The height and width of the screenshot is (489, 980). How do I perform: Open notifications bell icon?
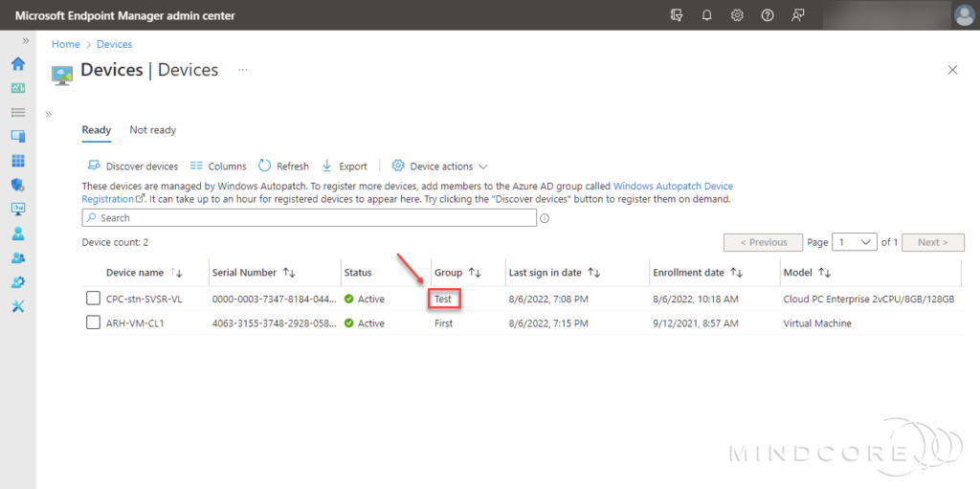[707, 15]
